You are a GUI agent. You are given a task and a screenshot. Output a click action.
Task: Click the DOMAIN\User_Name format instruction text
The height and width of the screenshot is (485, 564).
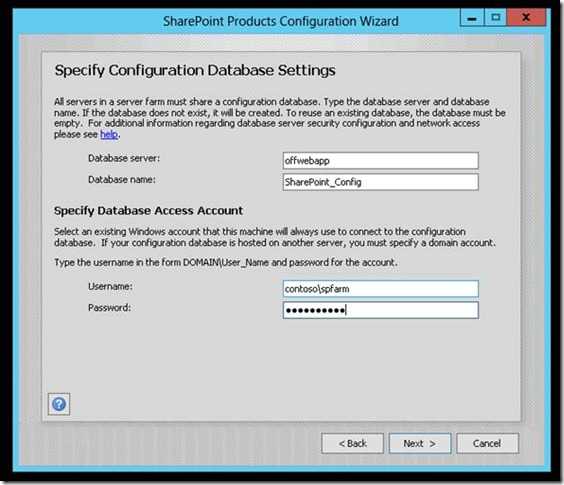click(226, 263)
